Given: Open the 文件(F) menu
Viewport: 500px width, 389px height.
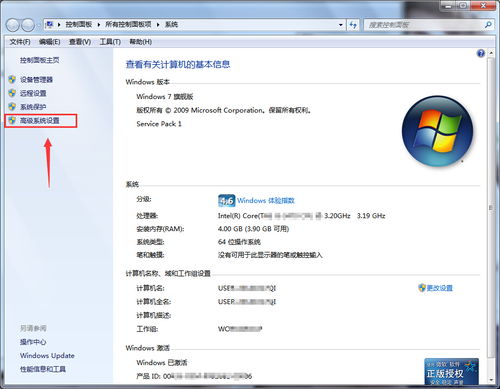Looking at the screenshot, I should [20, 42].
